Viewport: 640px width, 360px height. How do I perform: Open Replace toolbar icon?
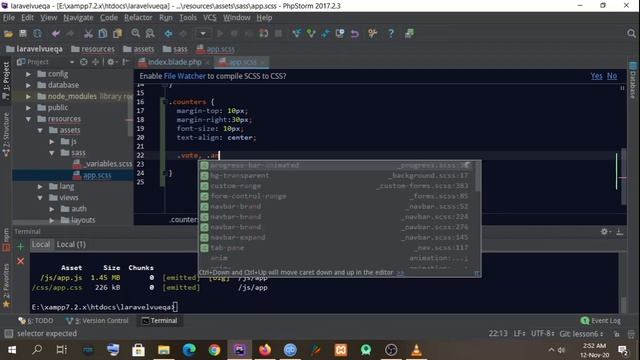coord(150,33)
